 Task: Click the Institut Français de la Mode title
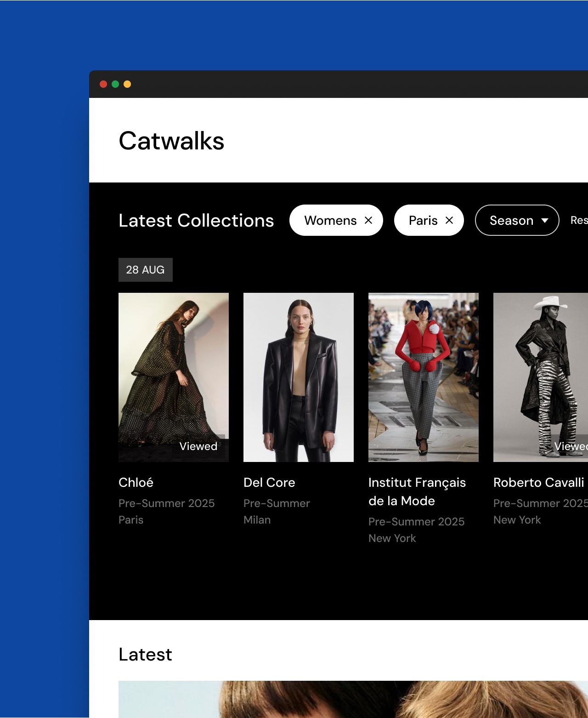coord(417,491)
